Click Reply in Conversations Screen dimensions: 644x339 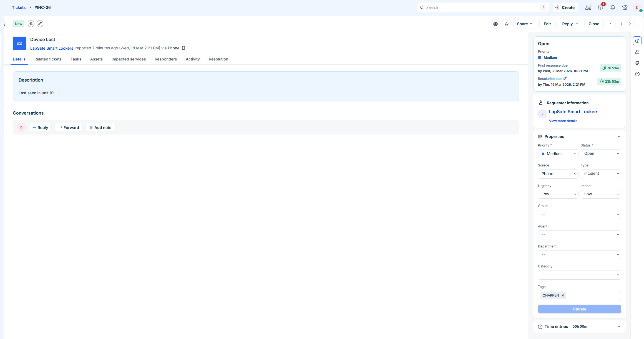tap(41, 128)
